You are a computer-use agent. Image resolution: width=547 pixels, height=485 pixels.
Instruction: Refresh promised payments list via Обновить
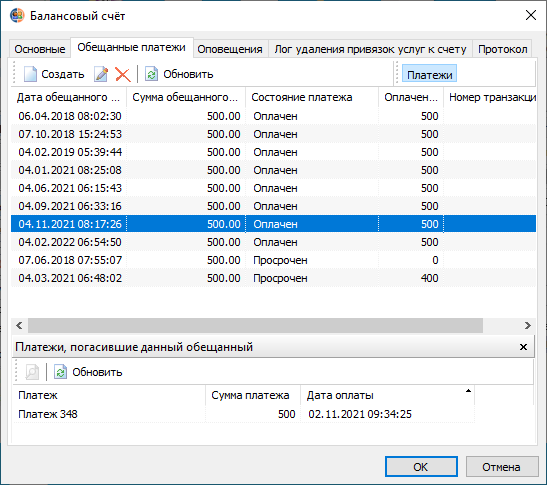pyautogui.click(x=179, y=74)
